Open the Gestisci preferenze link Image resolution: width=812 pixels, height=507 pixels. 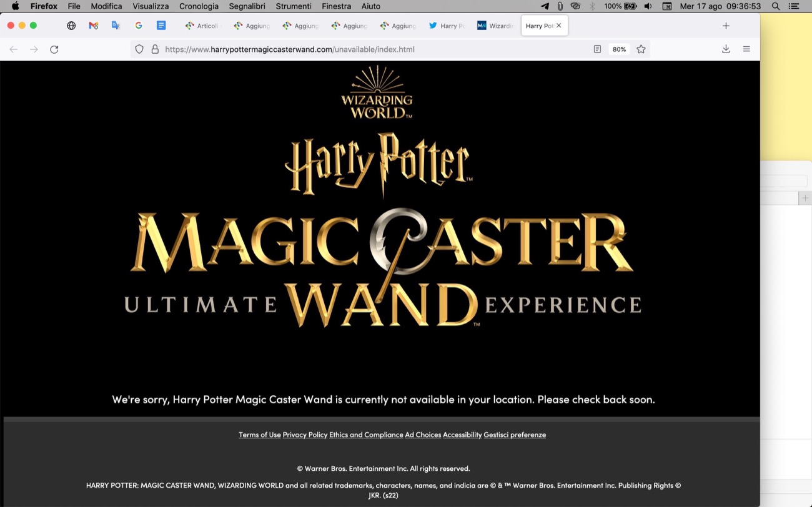pyautogui.click(x=515, y=435)
